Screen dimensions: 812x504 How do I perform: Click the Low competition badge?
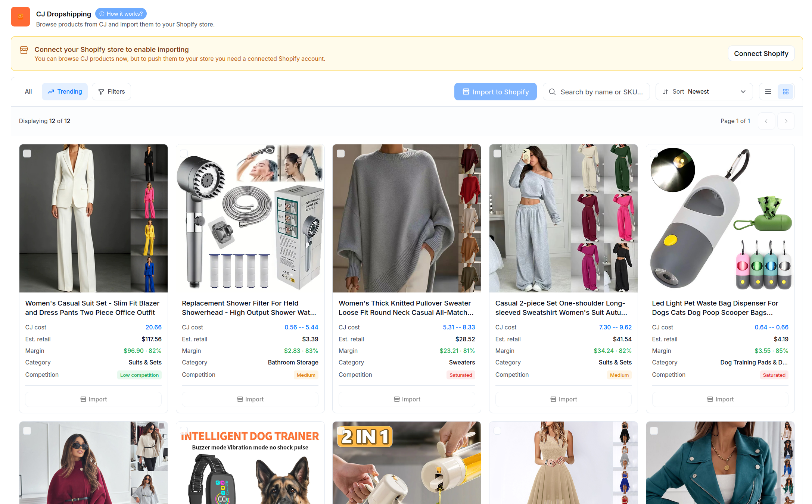tap(139, 375)
